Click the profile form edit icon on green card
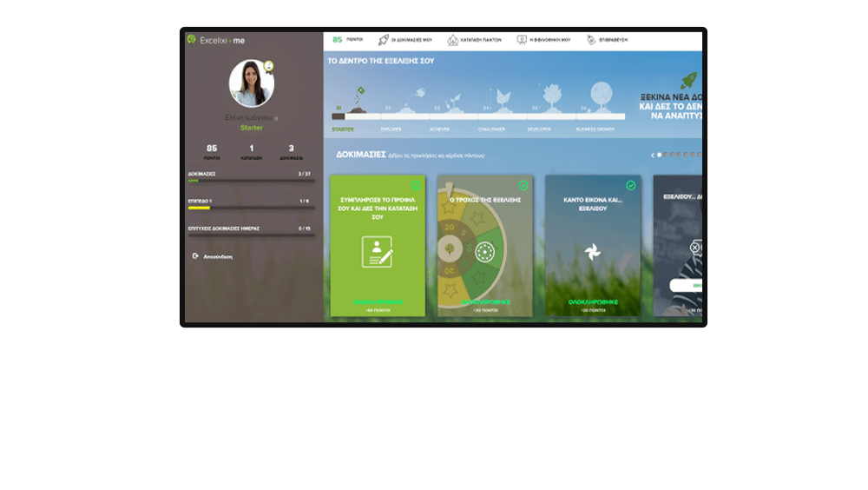This screenshot has width=868, height=490. point(377,252)
